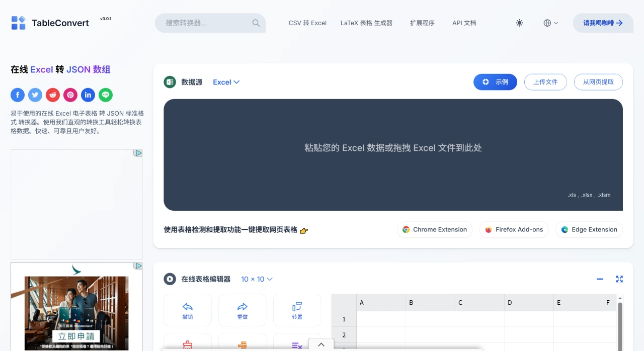Open the CSV 转 Excel menu item
644x351 pixels.
pos(307,23)
